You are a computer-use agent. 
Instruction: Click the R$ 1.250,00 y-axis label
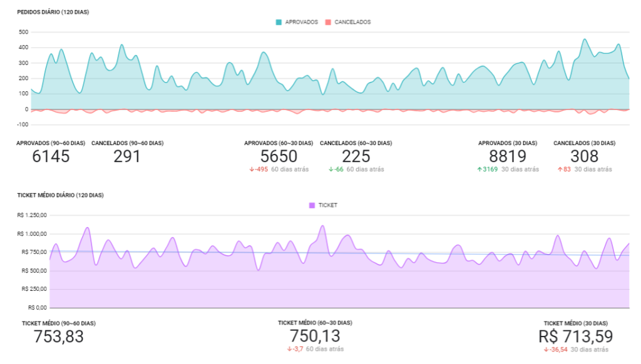coord(32,215)
